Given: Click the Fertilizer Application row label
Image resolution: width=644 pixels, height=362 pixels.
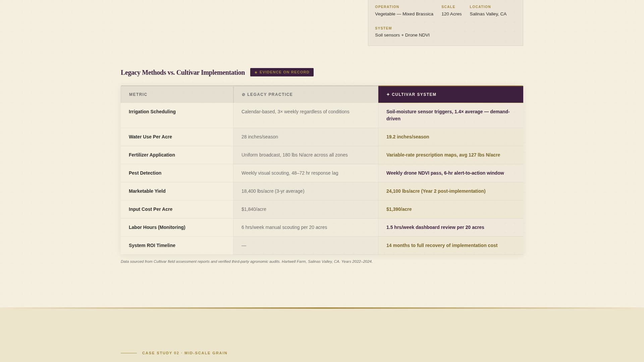Looking at the screenshot, I should [152, 155].
